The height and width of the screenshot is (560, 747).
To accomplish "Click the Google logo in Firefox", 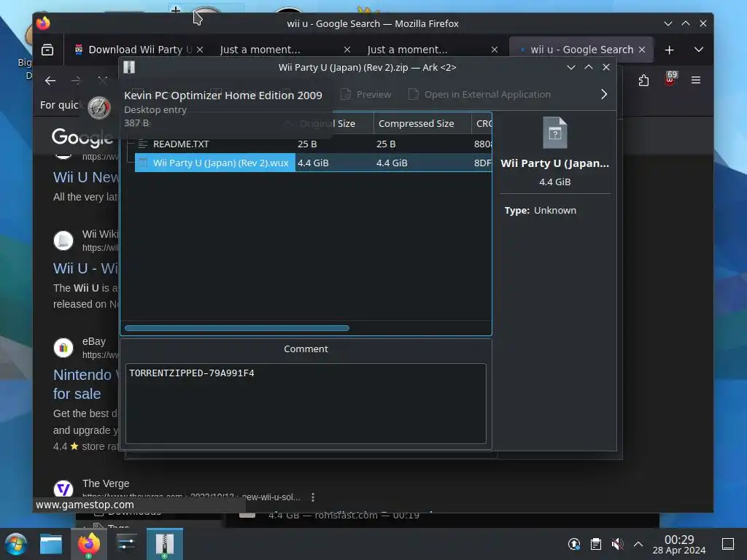I will coord(82,138).
